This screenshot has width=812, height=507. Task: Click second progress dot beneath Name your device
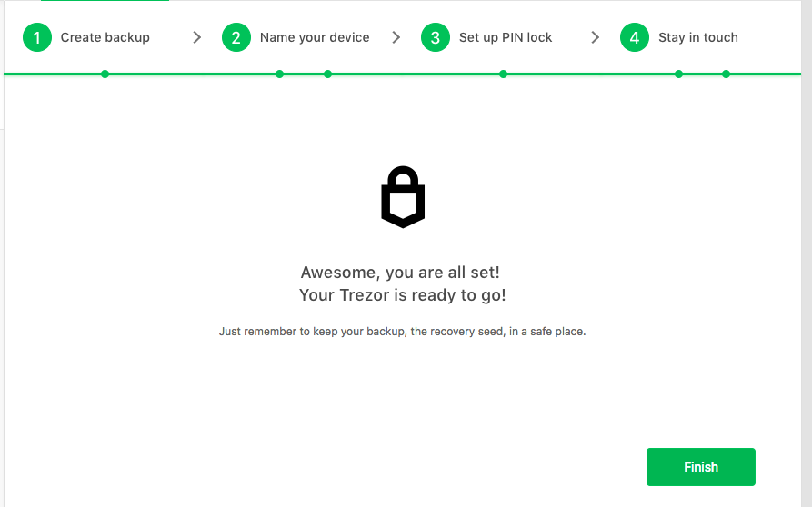pyautogui.click(x=328, y=74)
